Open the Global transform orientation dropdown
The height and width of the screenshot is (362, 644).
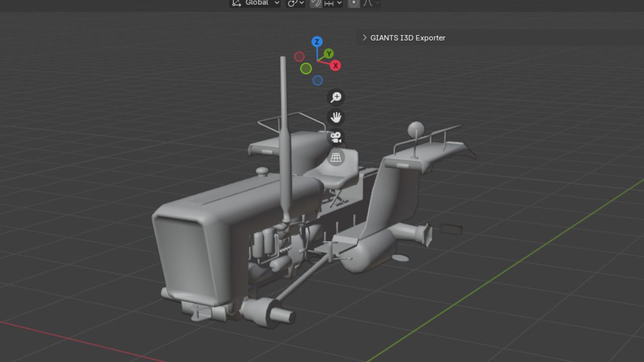tap(255, 3)
